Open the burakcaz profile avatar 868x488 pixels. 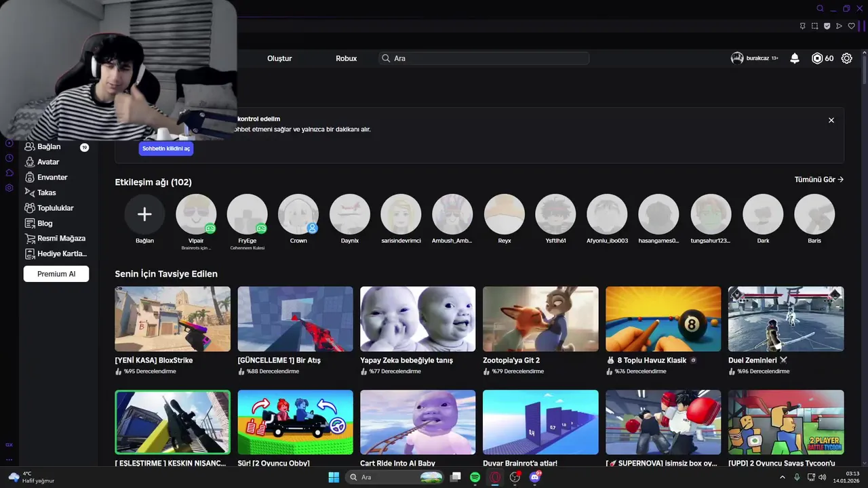pos(737,58)
